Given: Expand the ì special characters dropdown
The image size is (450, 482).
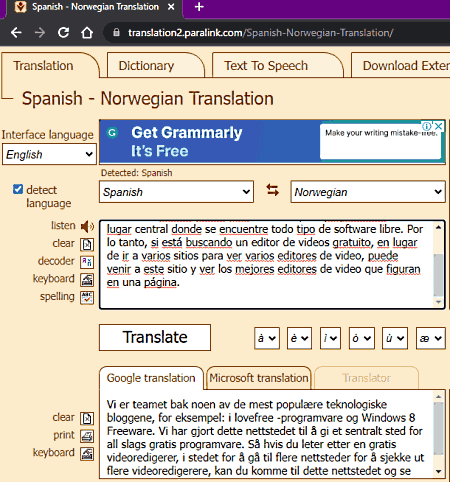Looking at the screenshot, I should click(330, 338).
